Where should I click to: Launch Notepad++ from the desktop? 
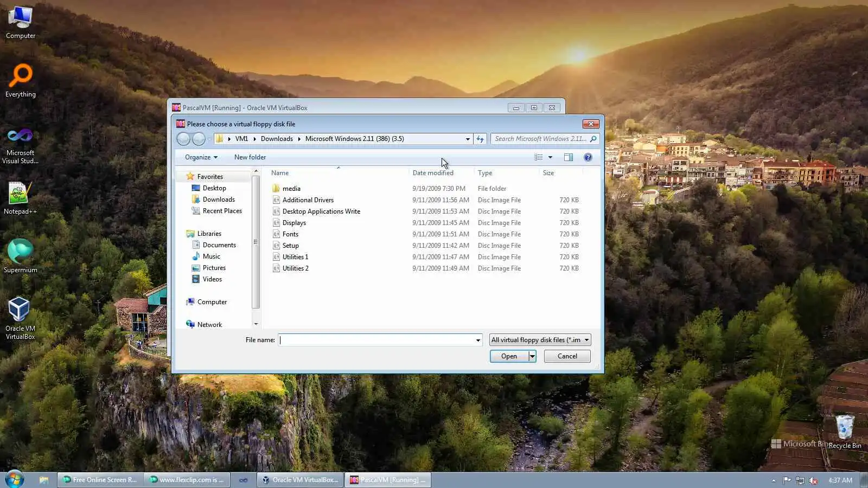point(21,198)
